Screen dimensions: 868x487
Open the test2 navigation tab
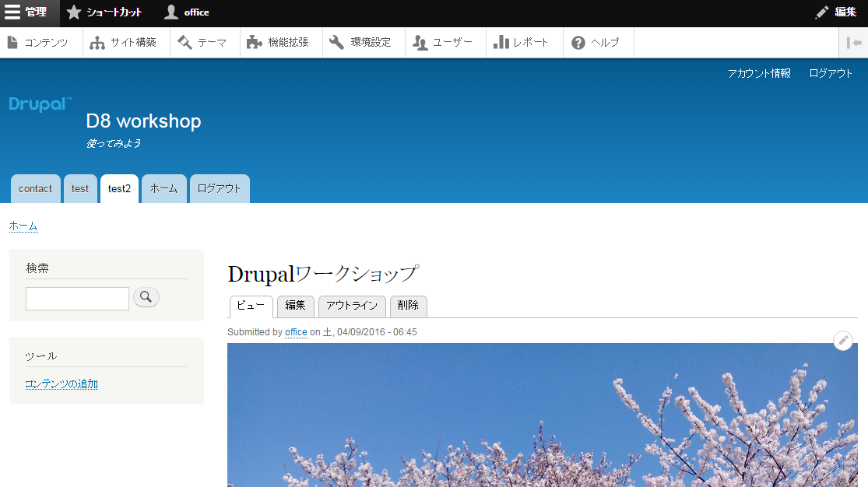(119, 189)
